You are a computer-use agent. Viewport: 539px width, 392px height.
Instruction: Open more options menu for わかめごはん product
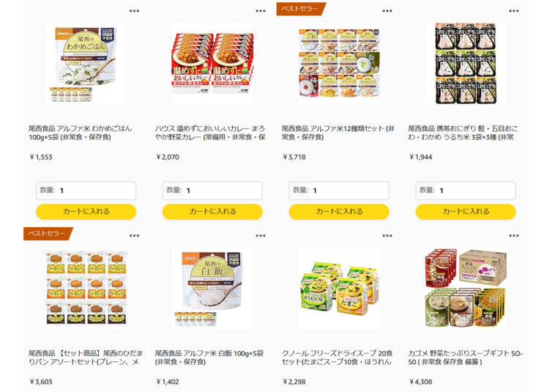click(134, 11)
